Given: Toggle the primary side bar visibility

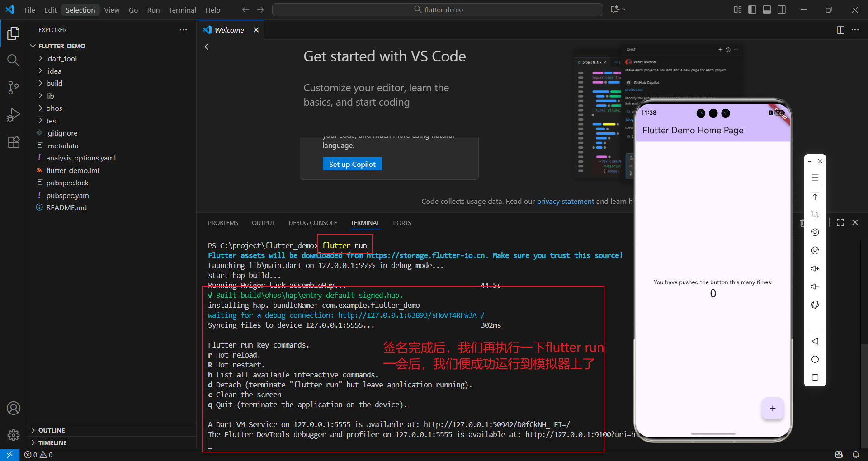Looking at the screenshot, I should (752, 9).
